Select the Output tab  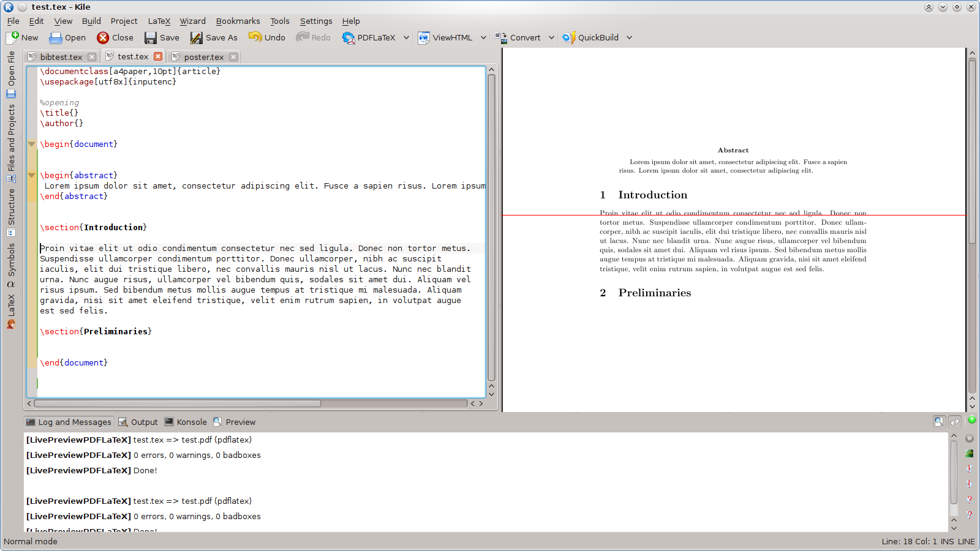pyautogui.click(x=138, y=422)
